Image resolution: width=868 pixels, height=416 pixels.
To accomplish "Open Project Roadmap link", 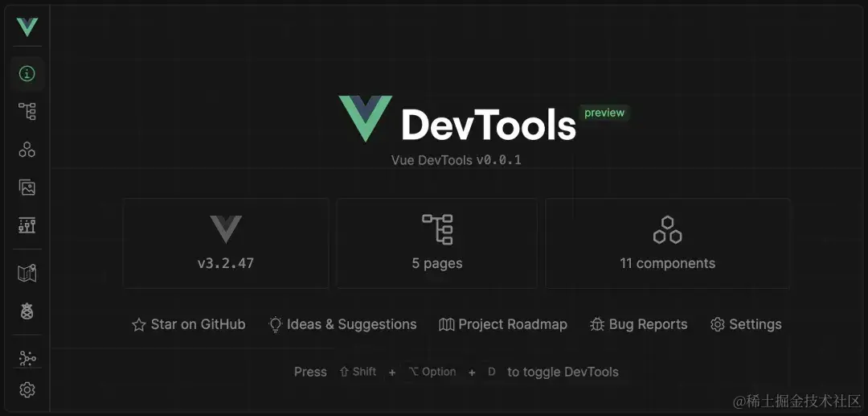I will [503, 324].
